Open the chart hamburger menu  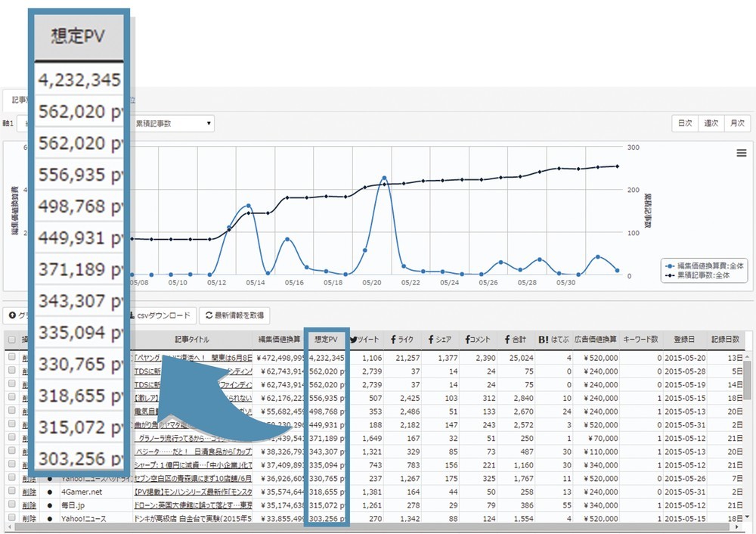[x=741, y=153]
